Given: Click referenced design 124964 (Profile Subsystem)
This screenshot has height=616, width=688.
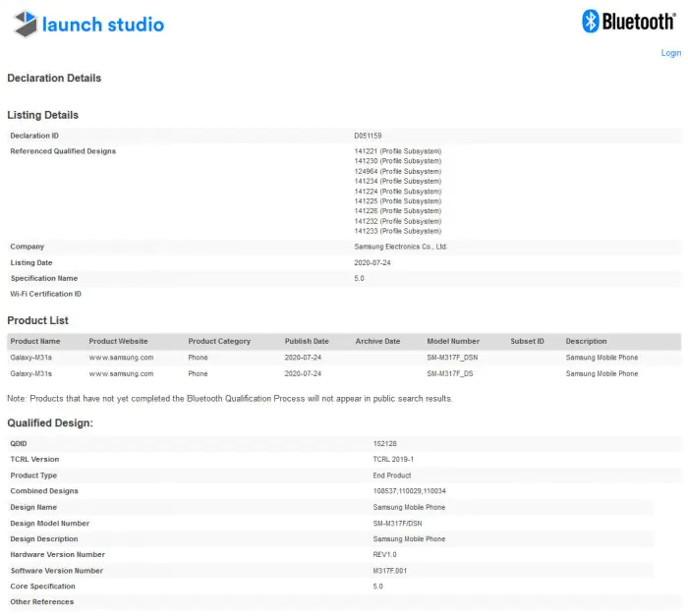Looking at the screenshot, I should [x=397, y=171].
